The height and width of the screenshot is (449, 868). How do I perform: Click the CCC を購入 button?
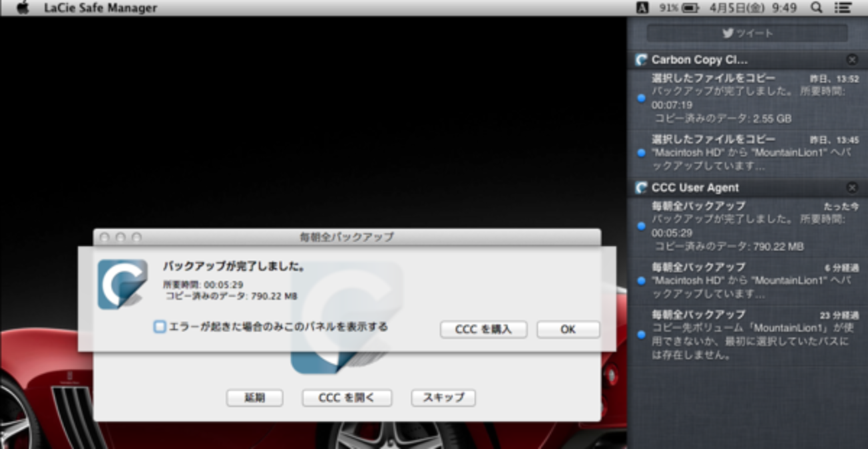pos(483,329)
